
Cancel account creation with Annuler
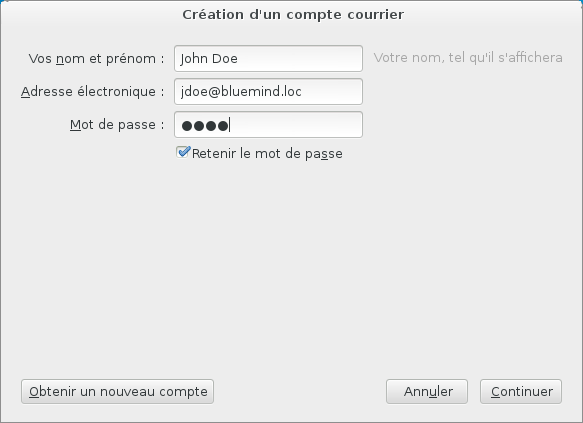tap(427, 391)
